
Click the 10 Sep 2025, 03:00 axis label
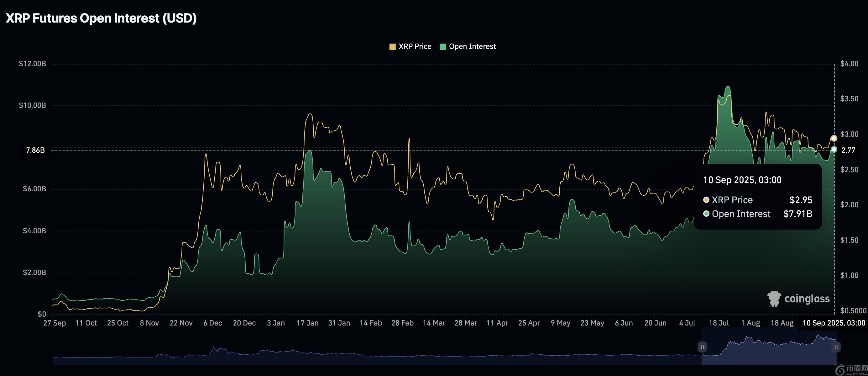click(834, 323)
